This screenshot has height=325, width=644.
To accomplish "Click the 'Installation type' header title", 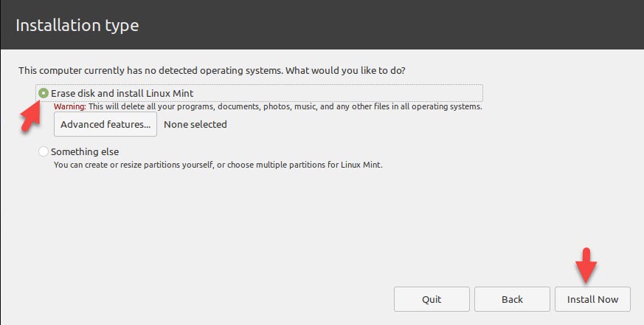I will pyautogui.click(x=77, y=25).
